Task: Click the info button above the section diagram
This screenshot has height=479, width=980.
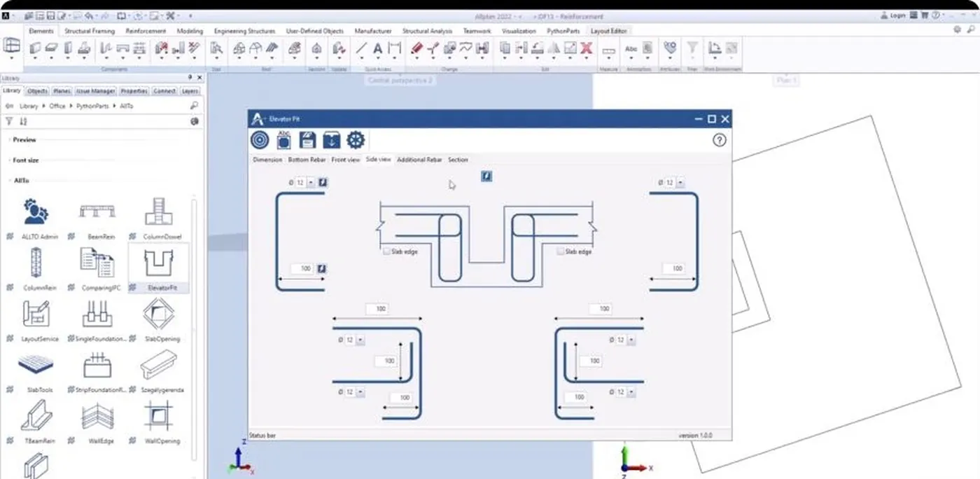Action: coord(486,176)
